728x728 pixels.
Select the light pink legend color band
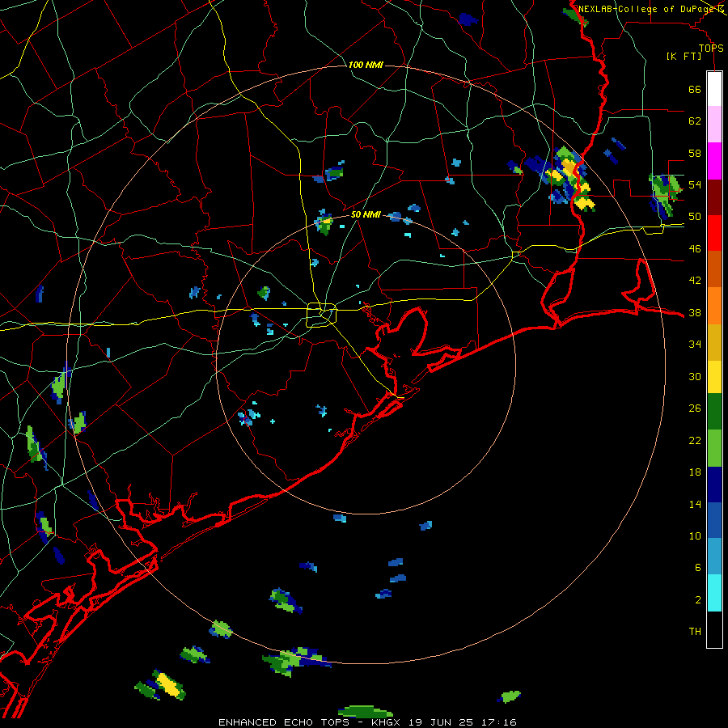[x=714, y=124]
